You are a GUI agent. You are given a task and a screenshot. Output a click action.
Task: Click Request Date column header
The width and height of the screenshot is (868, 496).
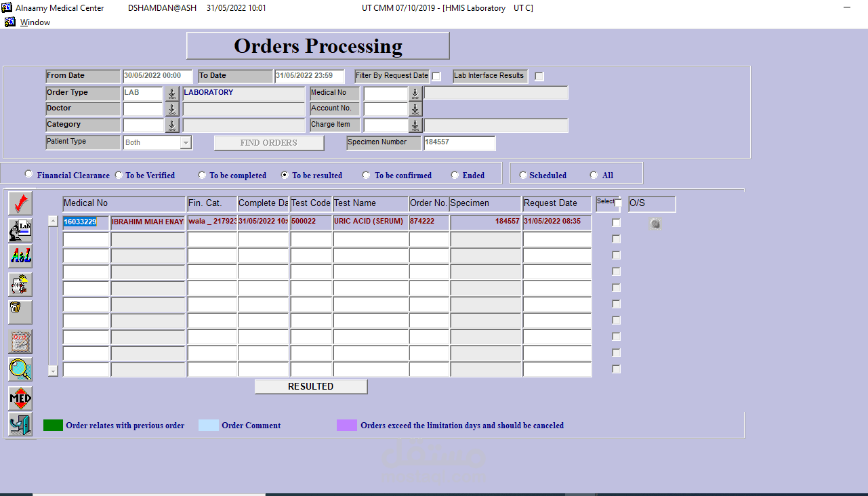557,203
